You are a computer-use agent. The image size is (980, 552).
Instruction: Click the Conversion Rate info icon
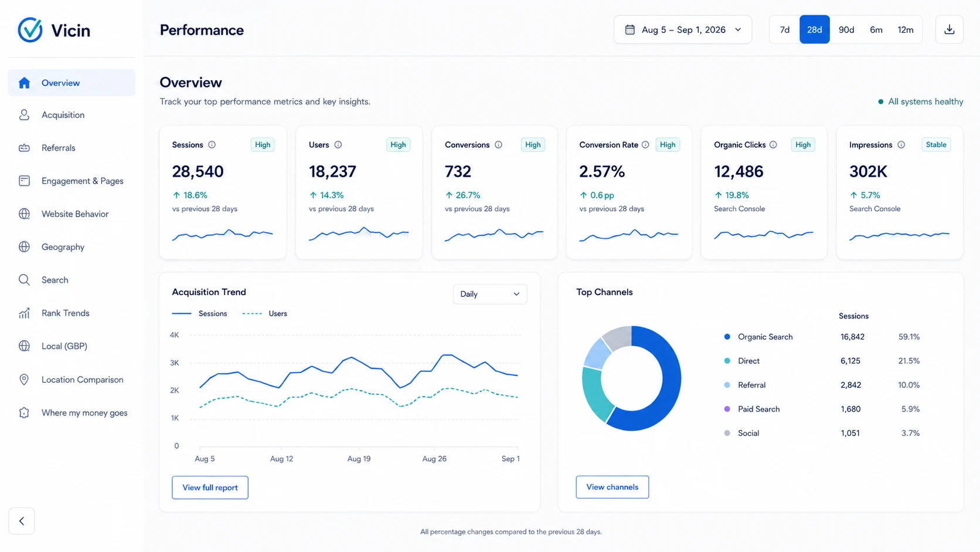tap(645, 145)
